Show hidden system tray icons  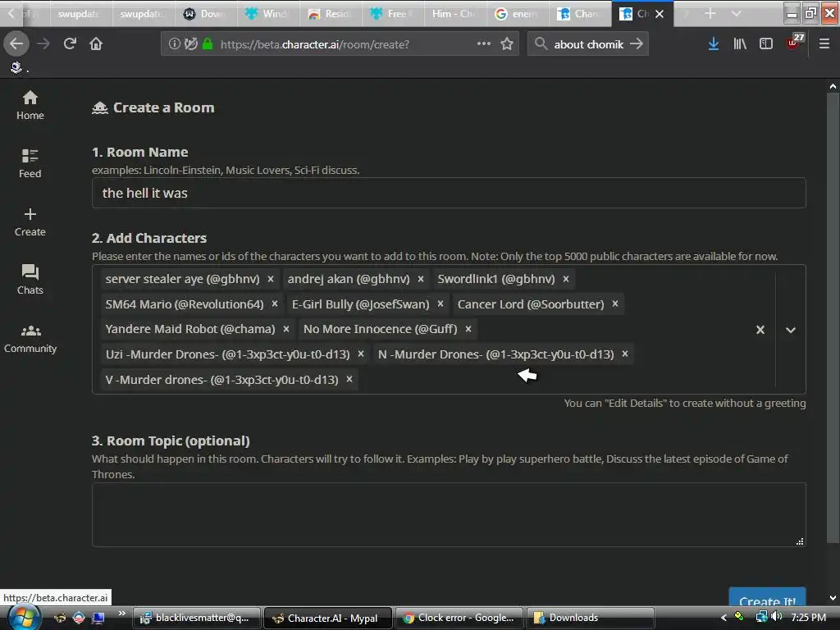(x=724, y=618)
